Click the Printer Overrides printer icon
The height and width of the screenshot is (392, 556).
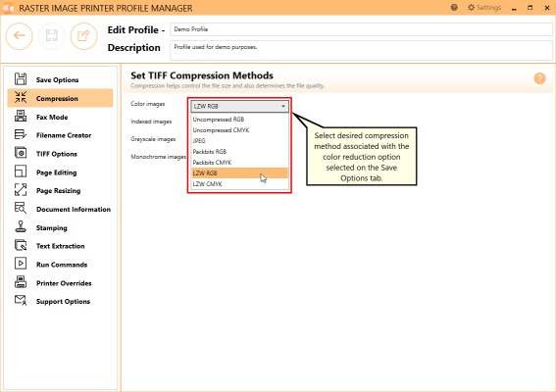(x=21, y=282)
